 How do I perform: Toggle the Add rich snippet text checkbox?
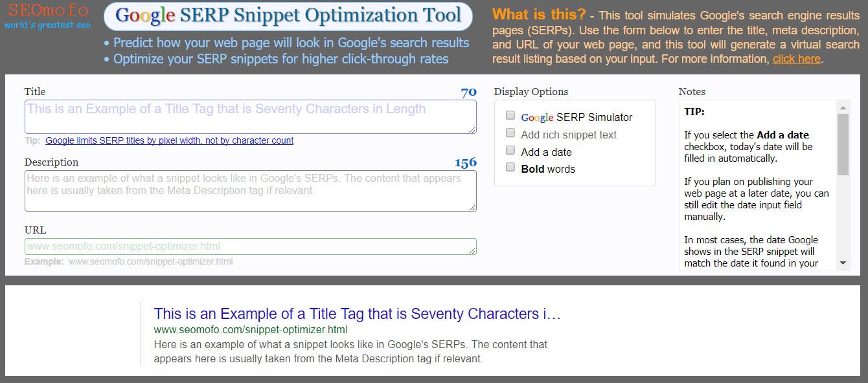(510, 133)
